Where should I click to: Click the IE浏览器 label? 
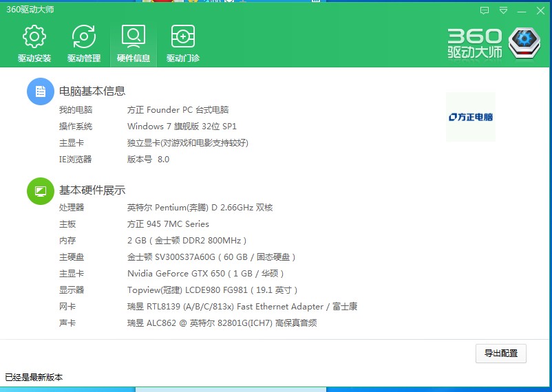pyautogui.click(x=75, y=160)
